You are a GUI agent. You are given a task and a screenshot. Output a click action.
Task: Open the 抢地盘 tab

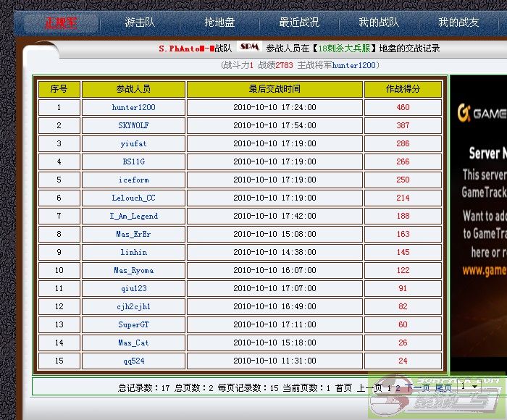click(x=219, y=22)
